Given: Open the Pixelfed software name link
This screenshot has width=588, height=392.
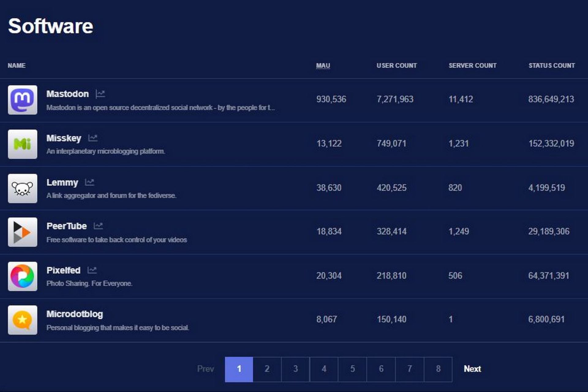Looking at the screenshot, I should (x=63, y=270).
